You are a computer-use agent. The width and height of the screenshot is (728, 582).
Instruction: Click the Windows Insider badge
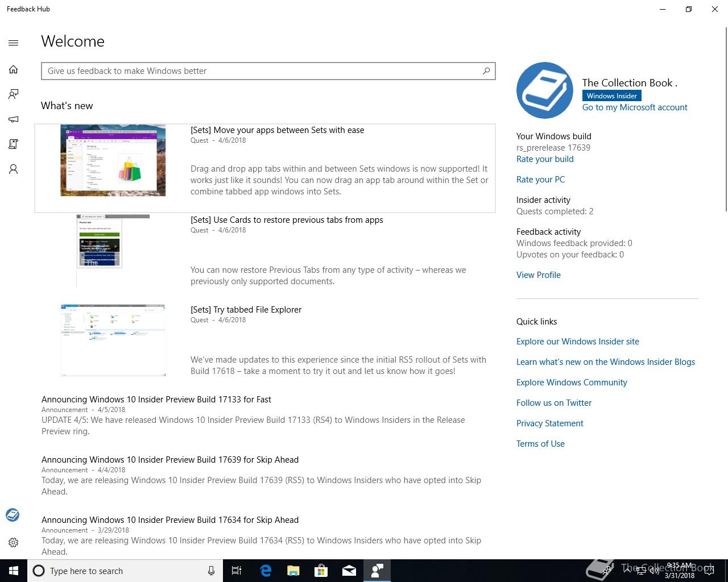click(612, 95)
